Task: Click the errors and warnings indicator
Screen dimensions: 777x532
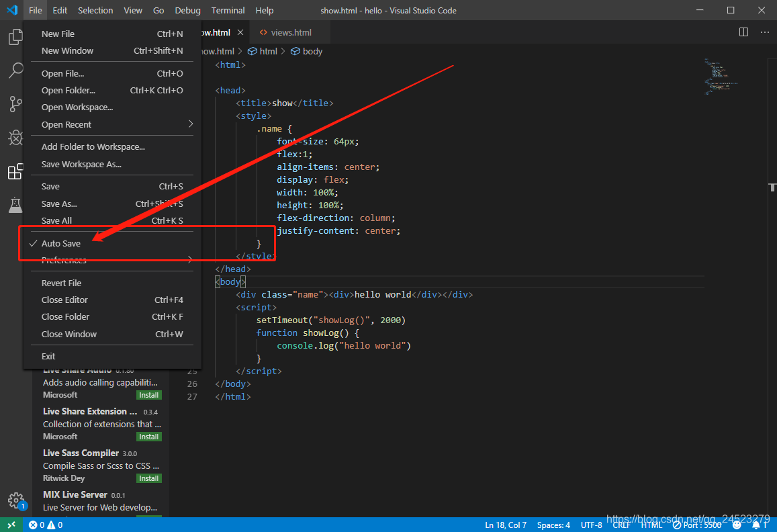Action: (x=45, y=525)
